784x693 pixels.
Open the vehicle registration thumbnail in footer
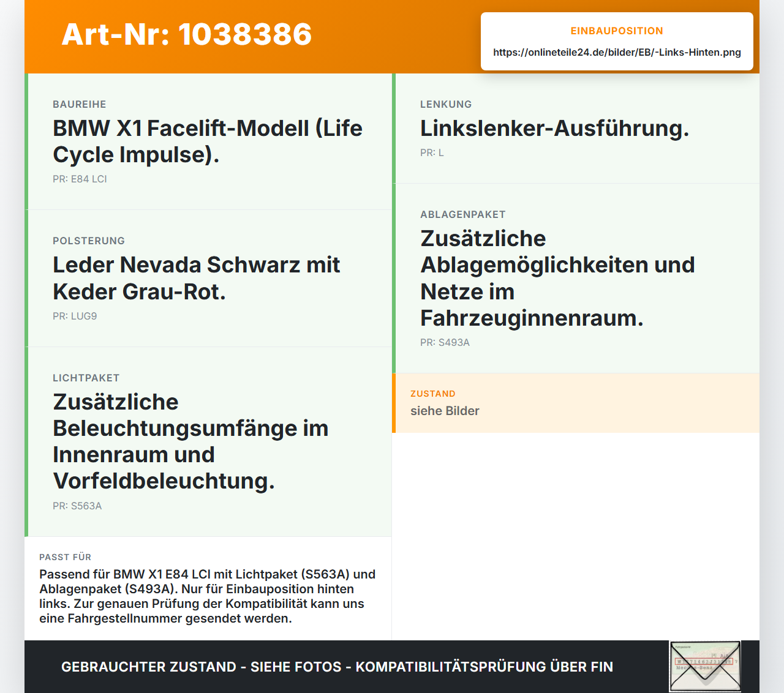pyautogui.click(x=705, y=666)
